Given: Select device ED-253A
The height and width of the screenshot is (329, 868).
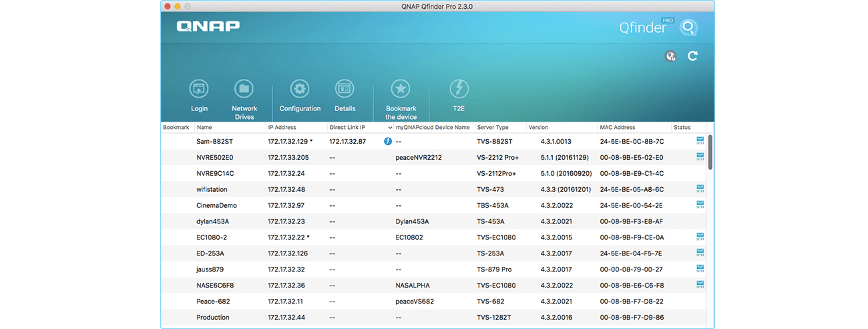Looking at the screenshot, I should click(434, 253).
